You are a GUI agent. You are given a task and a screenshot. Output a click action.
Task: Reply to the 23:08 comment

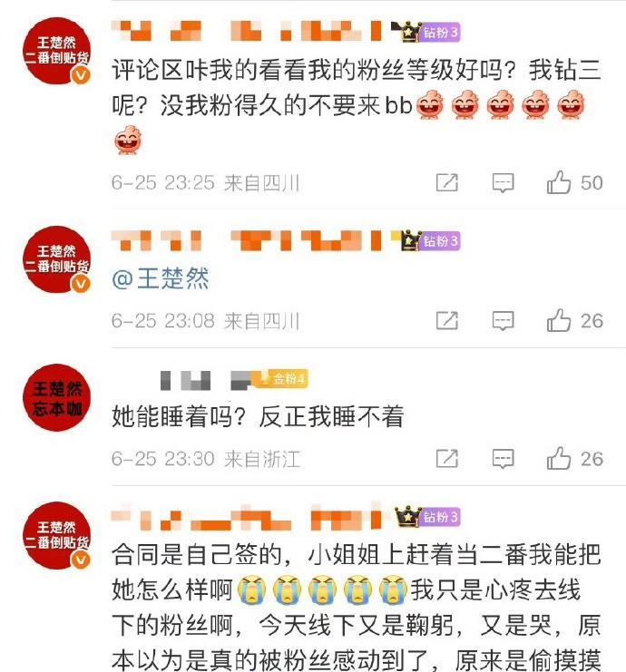point(503,321)
